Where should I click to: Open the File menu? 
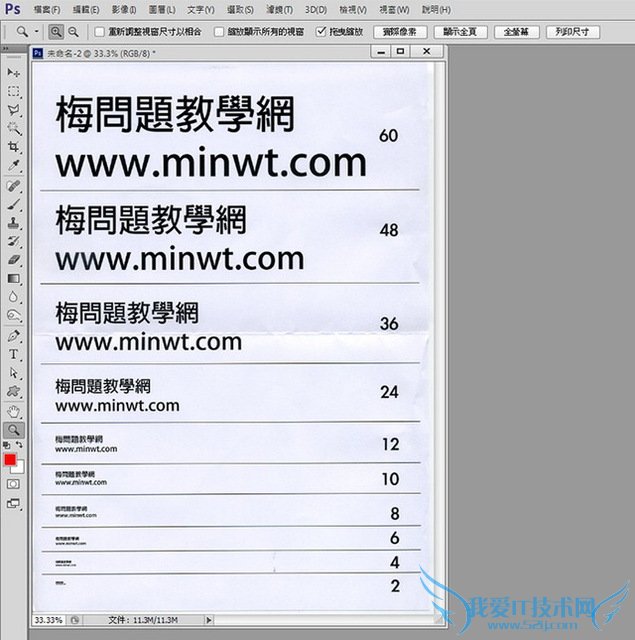pyautogui.click(x=47, y=10)
